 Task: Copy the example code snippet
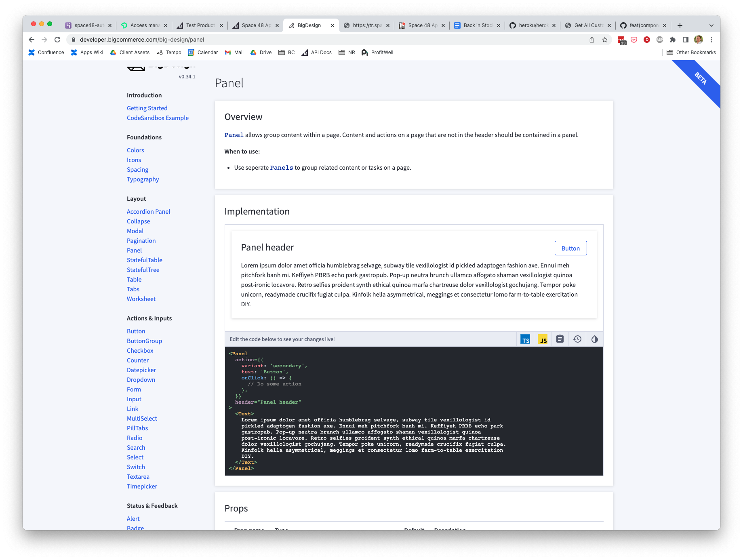coord(560,339)
